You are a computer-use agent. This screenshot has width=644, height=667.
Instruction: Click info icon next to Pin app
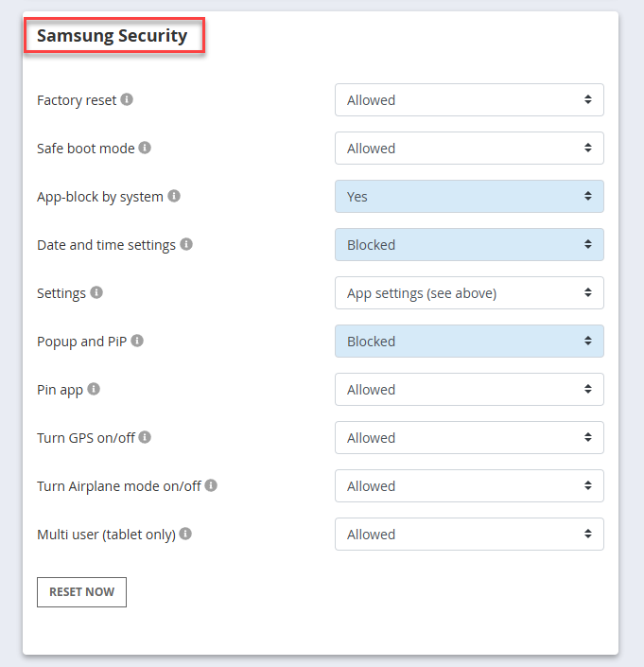click(94, 389)
